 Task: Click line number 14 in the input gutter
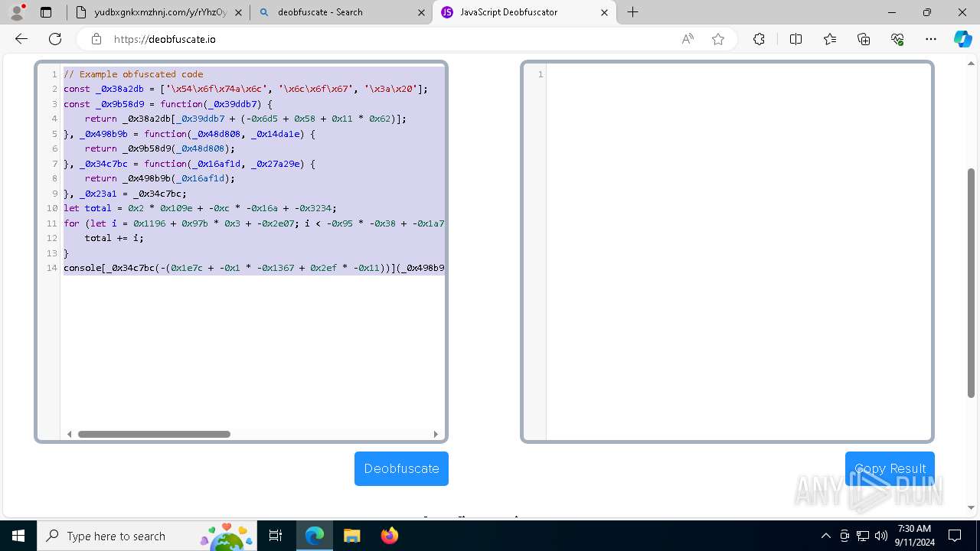pos(52,268)
